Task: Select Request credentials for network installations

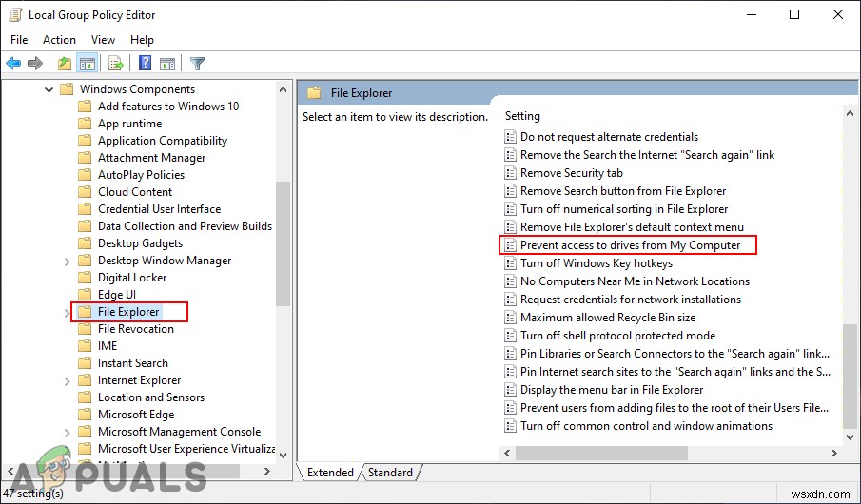Action: 631,300
